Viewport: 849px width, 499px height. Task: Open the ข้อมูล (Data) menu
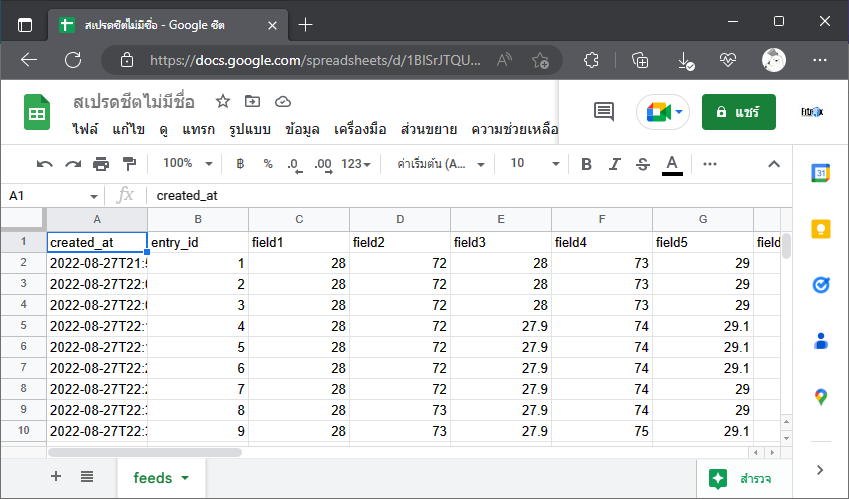(302, 129)
